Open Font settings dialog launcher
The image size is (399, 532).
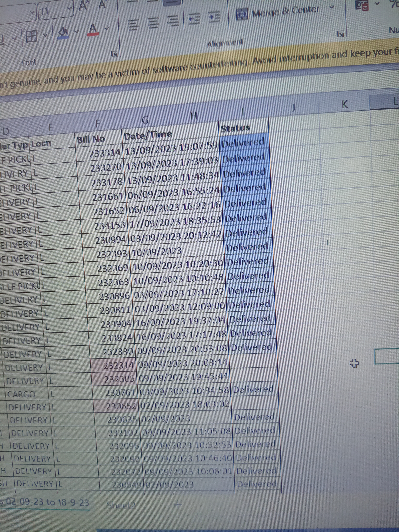coord(114,54)
